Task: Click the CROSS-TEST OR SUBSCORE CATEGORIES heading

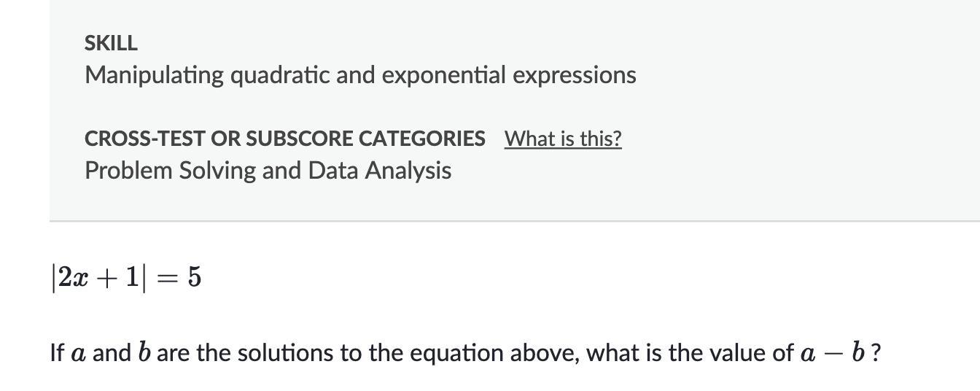Action: point(284,139)
